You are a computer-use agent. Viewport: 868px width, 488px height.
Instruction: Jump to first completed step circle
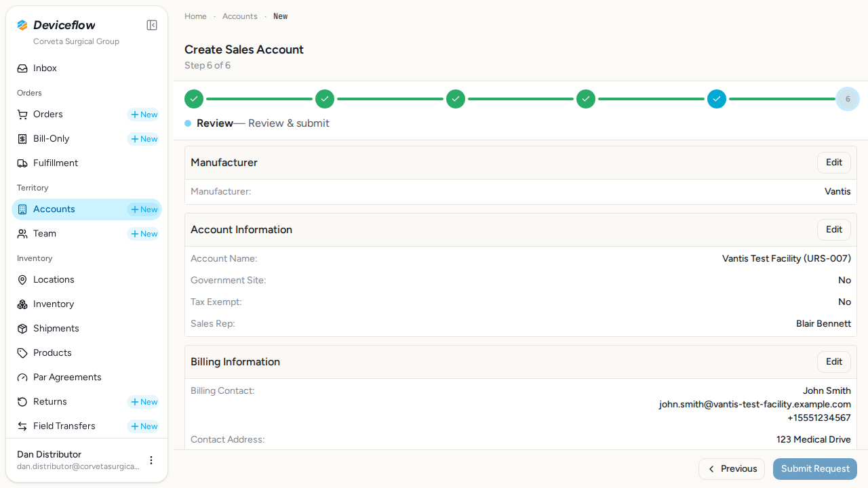point(194,99)
